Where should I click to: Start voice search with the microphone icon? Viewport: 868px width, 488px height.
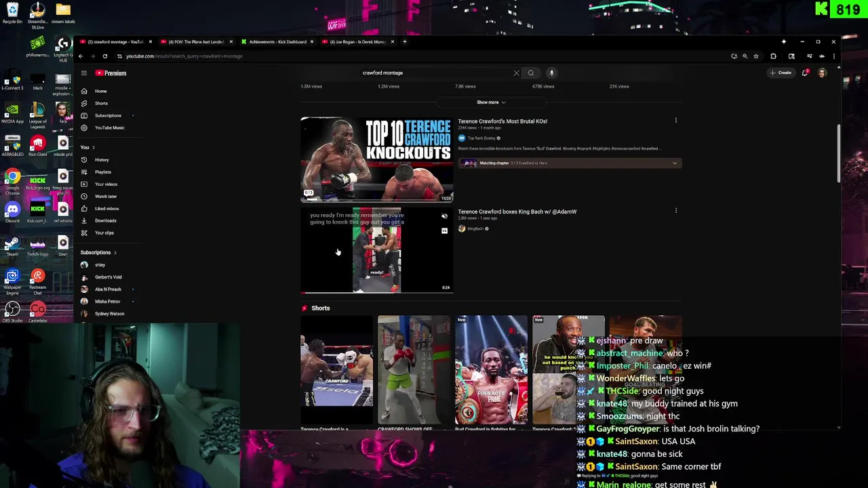coord(551,73)
